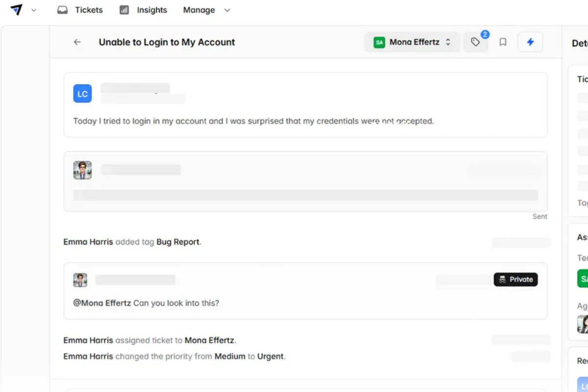This screenshot has width=588, height=392.
Task: Expand the Manage chevron arrow
Action: pyautogui.click(x=227, y=10)
